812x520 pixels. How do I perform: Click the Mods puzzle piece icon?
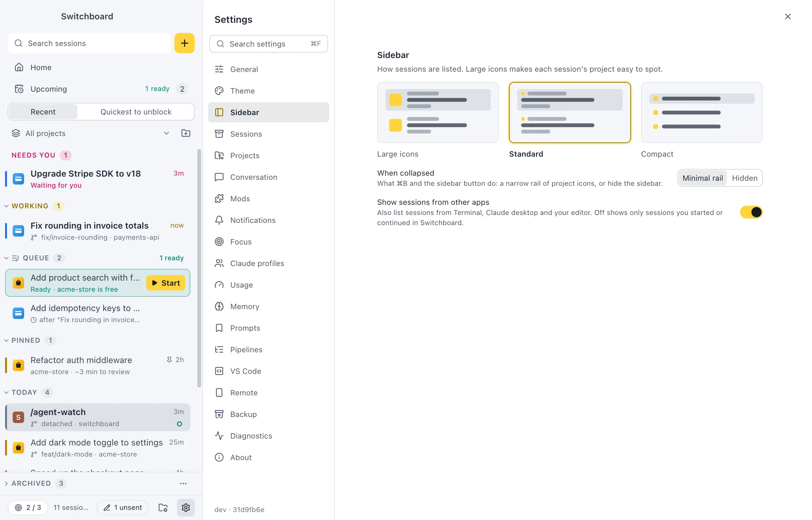point(219,198)
